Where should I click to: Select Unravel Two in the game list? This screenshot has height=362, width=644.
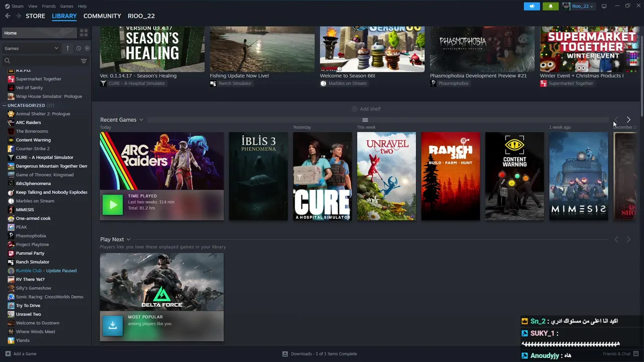(x=28, y=314)
